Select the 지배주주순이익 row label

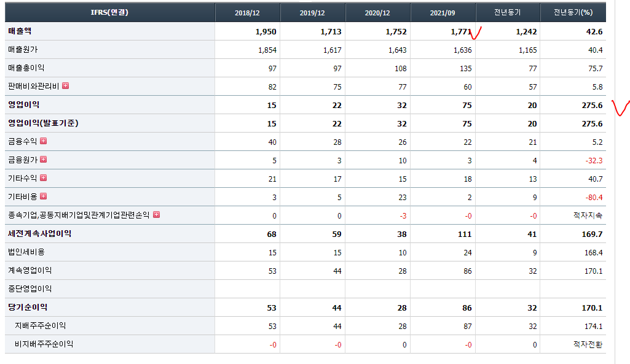pyautogui.click(x=40, y=326)
